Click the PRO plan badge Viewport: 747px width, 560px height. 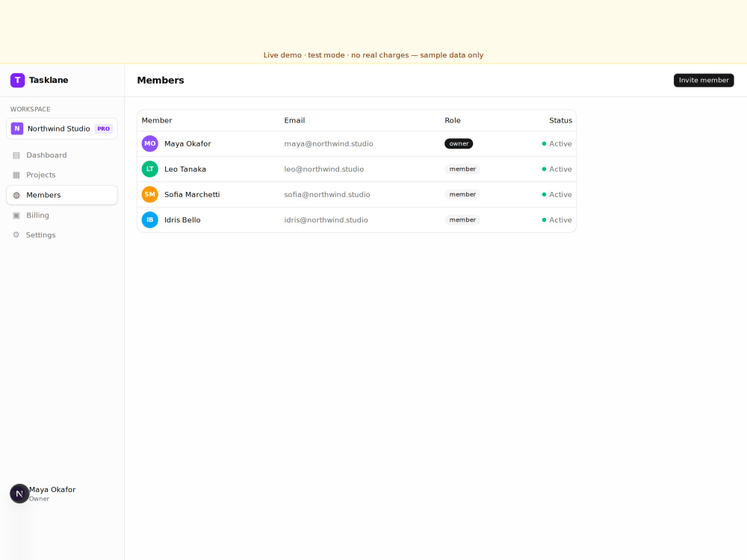click(x=103, y=128)
